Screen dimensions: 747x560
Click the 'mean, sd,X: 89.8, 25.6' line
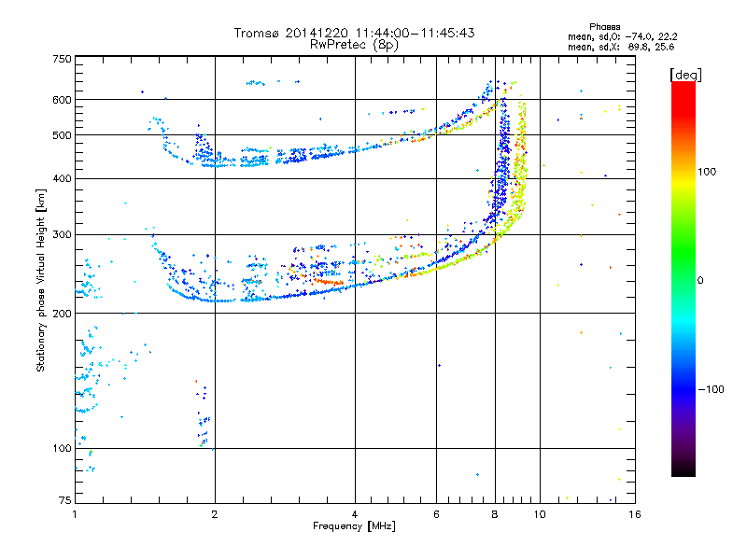621,47
